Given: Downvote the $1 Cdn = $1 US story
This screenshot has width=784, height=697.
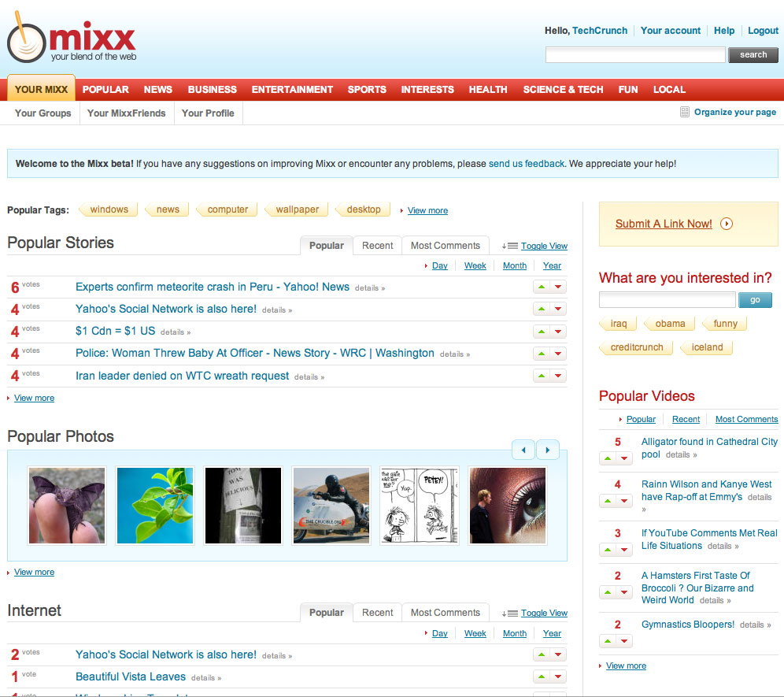Looking at the screenshot, I should click(x=558, y=332).
